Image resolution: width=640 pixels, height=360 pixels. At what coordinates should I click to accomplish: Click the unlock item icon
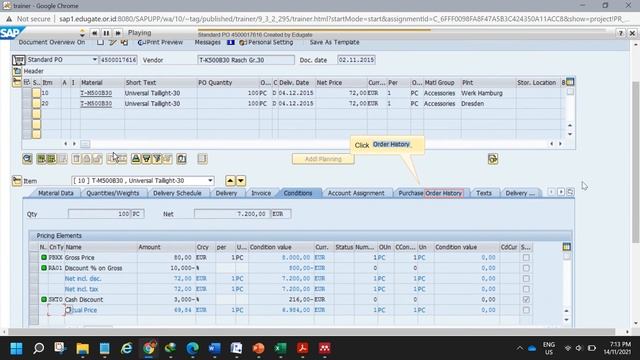97,159
